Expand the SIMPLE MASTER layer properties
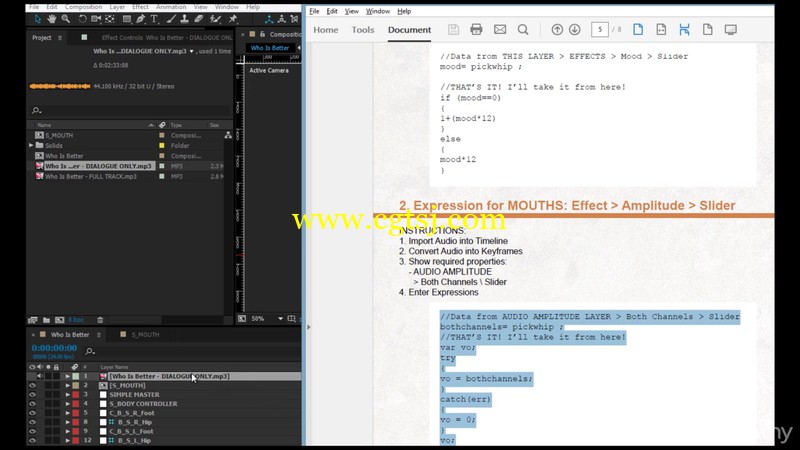 [67, 394]
